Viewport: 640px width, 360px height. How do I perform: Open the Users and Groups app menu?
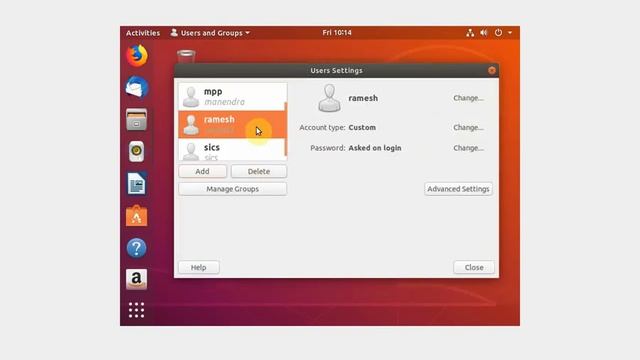tap(210, 33)
